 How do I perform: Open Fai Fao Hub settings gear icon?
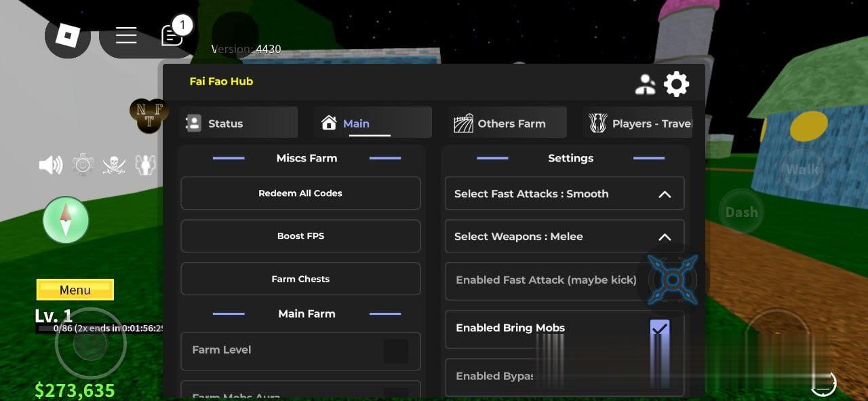[676, 83]
